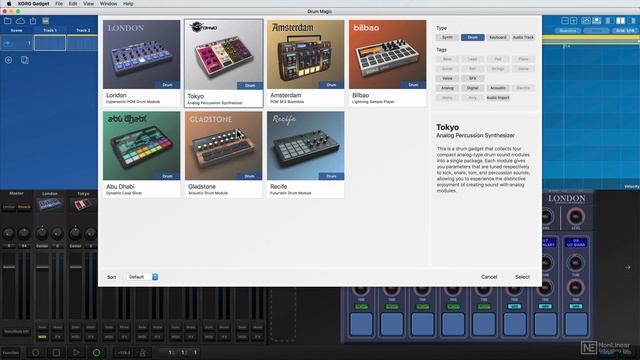Click the right arrow beside London gadget panel
This screenshot has height=360, width=640.
pos(628,267)
